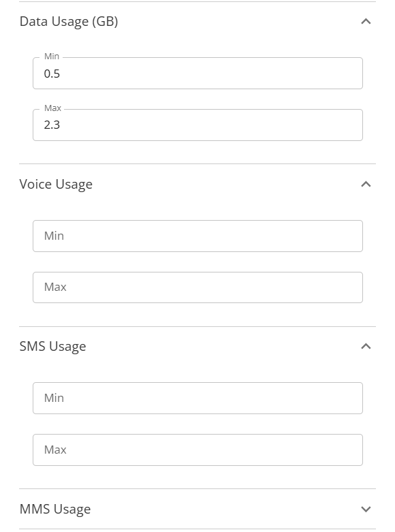
Task: Select the Voice Usage Min input
Action: click(197, 236)
